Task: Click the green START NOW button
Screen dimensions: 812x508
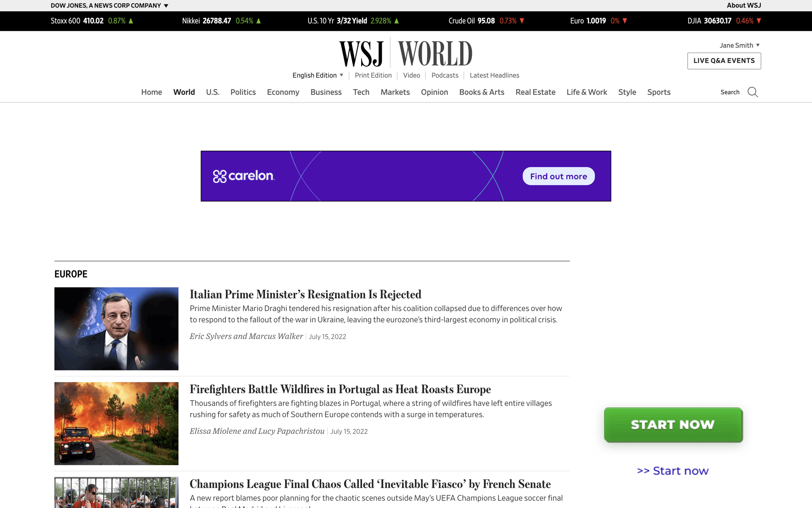Action: [x=673, y=425]
